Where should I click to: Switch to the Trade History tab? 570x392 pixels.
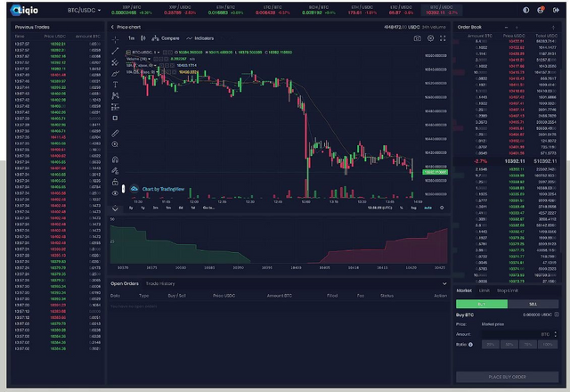[160, 283]
